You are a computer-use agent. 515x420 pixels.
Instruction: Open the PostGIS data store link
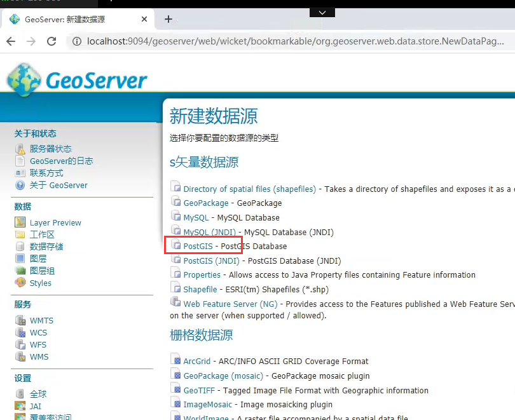(198, 246)
